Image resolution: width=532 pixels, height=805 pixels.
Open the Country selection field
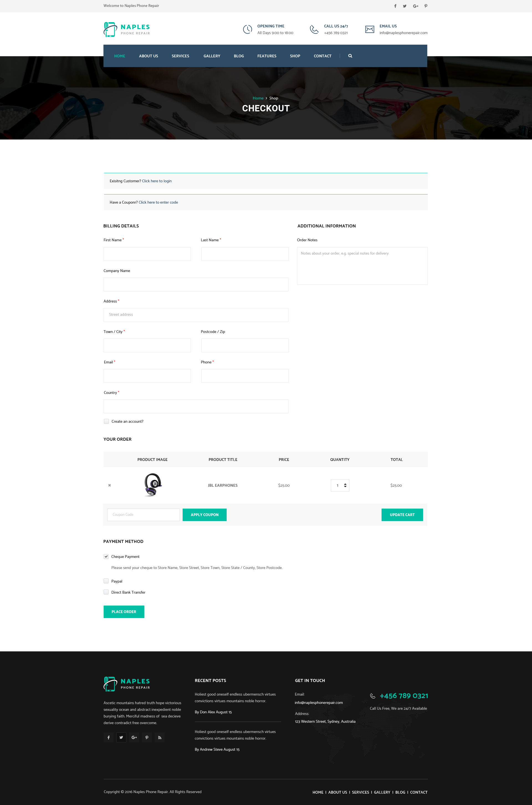[x=196, y=406]
